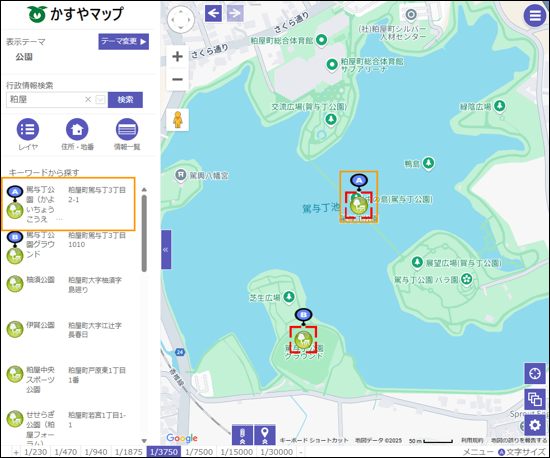The image size is (550, 458).
Task: Click the overlapping windows map icon
Action: tap(535, 399)
